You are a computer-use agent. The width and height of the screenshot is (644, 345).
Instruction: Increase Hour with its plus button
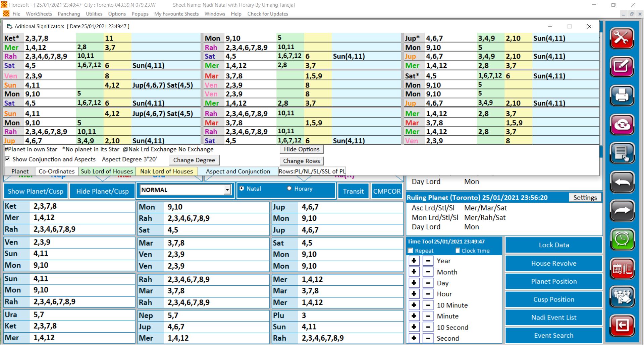click(414, 294)
